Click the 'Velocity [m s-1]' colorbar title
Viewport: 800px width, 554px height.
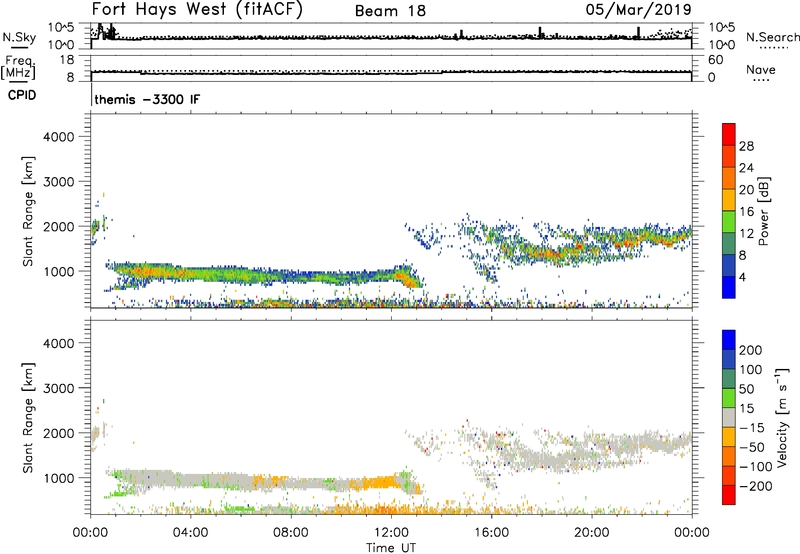[x=782, y=417]
